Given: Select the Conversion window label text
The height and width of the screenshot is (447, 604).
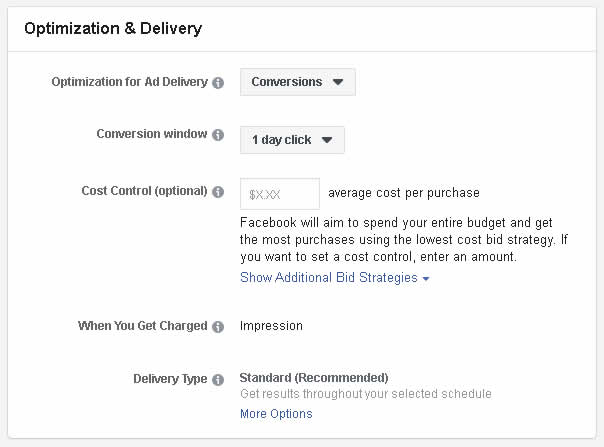Looking at the screenshot, I should click(152, 134).
